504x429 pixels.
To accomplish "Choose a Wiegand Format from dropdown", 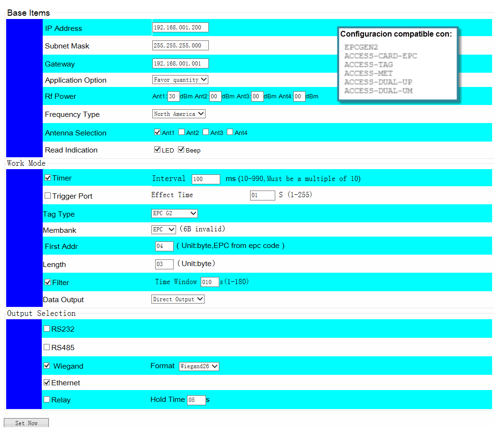I will point(199,366).
